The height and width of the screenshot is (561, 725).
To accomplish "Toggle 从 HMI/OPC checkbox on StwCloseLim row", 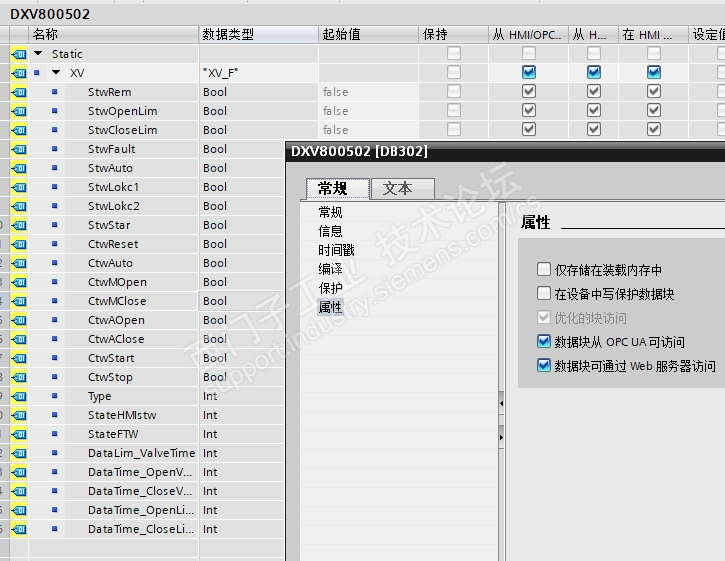I will click(528, 129).
